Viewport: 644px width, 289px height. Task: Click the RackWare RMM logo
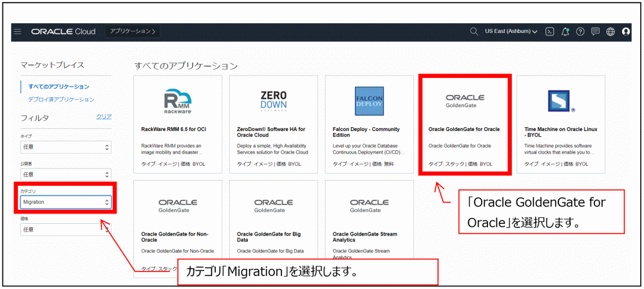[178, 101]
